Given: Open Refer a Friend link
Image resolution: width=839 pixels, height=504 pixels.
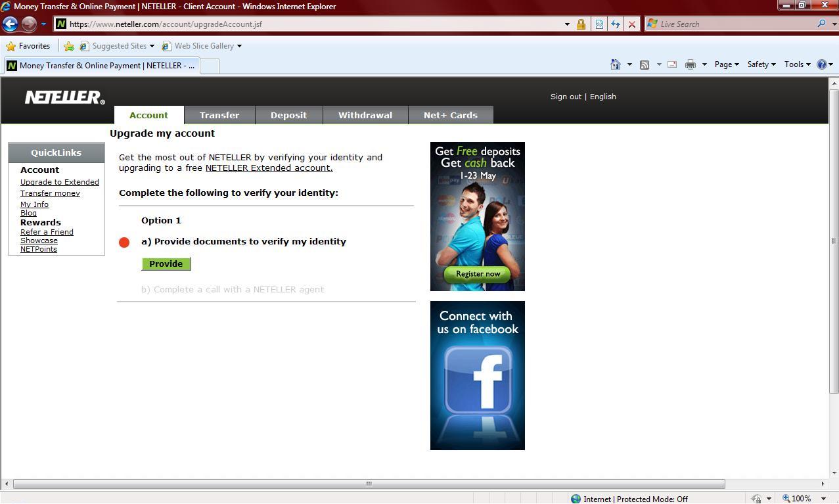Looking at the screenshot, I should click(x=47, y=232).
